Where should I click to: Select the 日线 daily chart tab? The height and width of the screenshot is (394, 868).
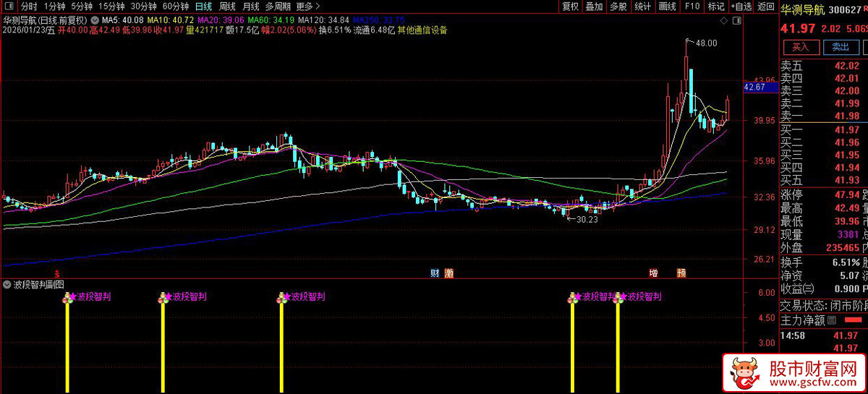(x=204, y=7)
